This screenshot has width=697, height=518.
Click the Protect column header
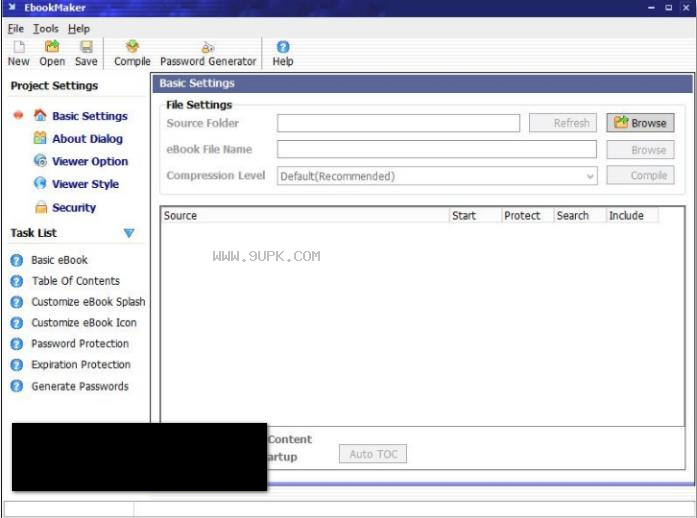(x=528, y=216)
